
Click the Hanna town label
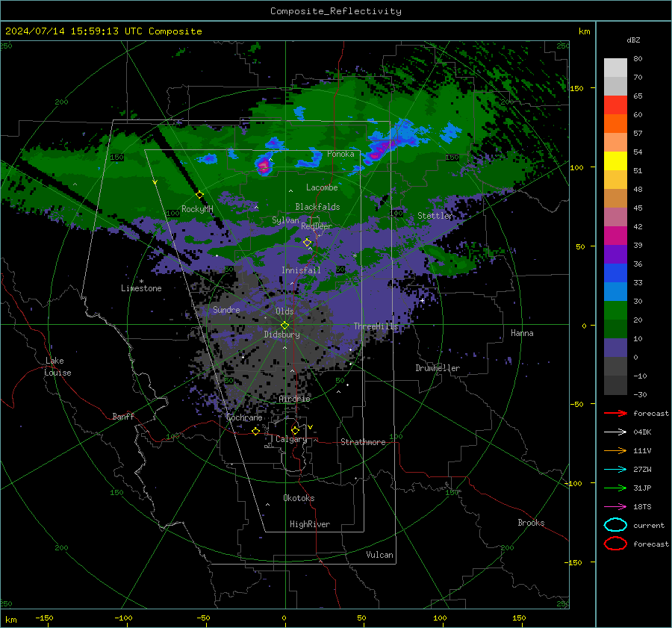point(522,333)
